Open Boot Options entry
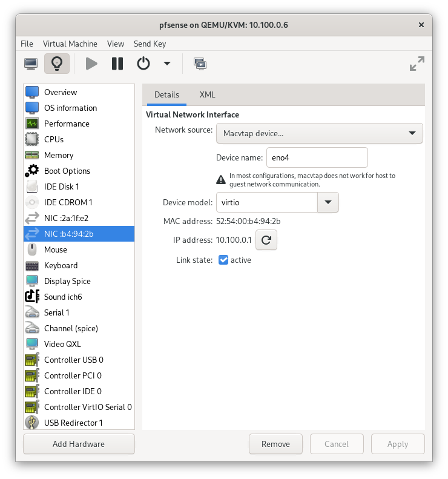This screenshot has height=479, width=448. pos(79,171)
